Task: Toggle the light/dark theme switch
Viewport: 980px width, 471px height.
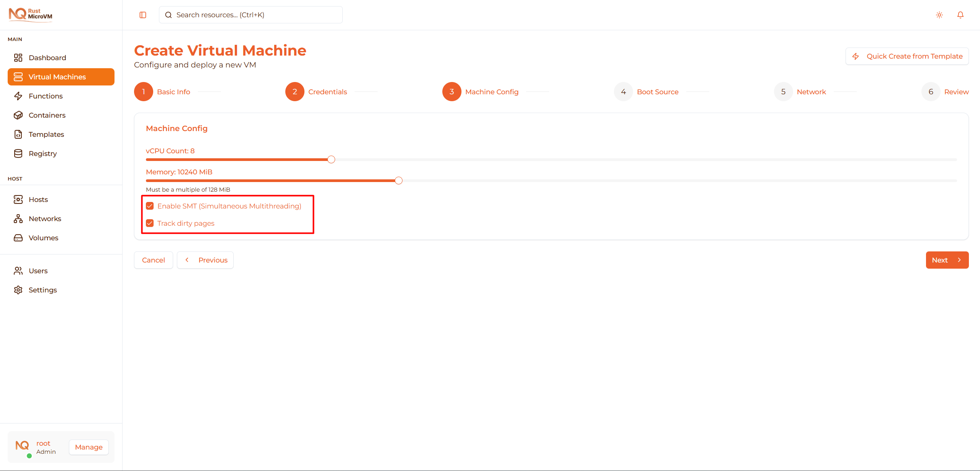Action: [x=939, y=15]
